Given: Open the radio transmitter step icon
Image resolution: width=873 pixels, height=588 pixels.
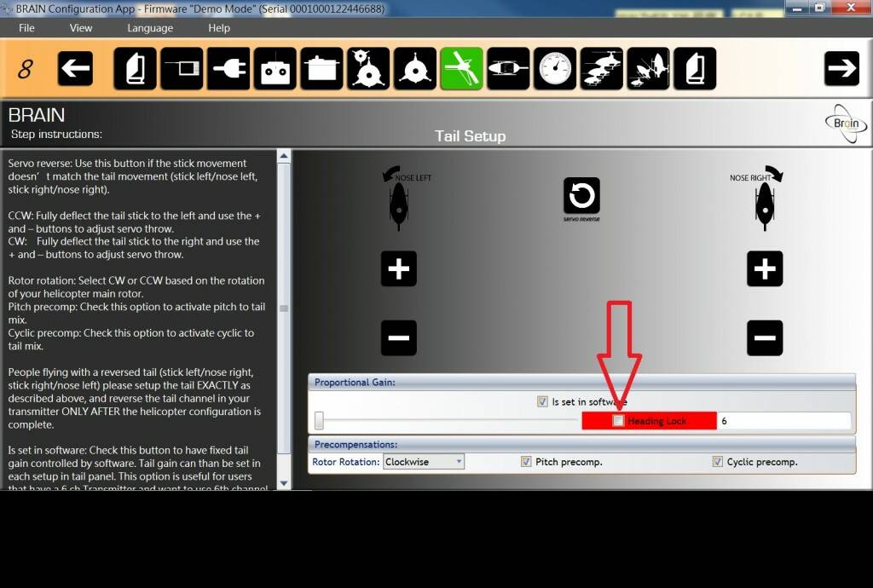Looking at the screenshot, I should [x=275, y=68].
